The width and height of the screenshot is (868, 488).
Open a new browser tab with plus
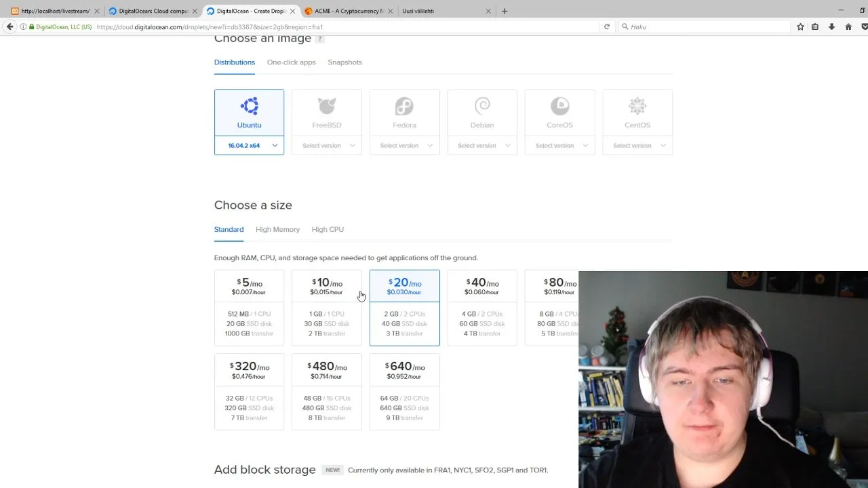pos(504,11)
